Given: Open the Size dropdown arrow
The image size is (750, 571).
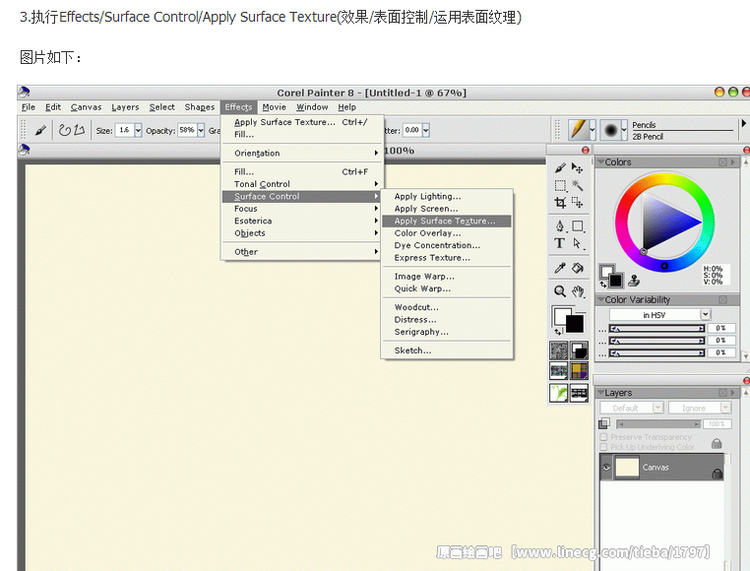Looking at the screenshot, I should [138, 130].
